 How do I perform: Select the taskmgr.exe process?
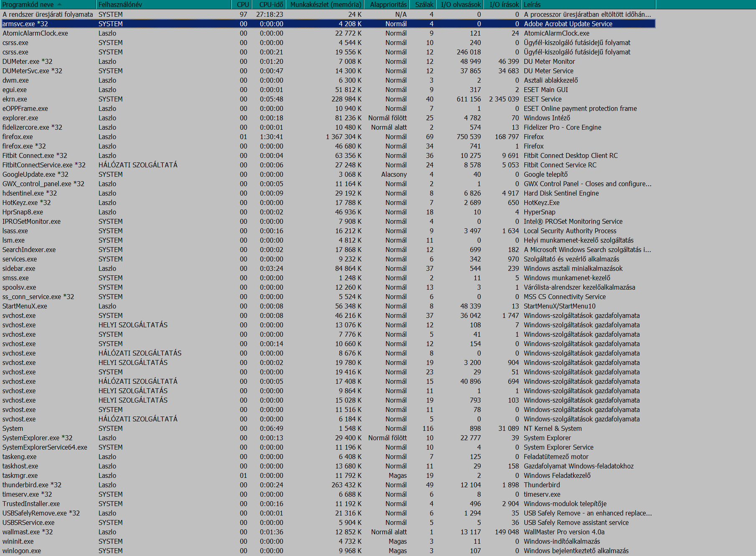[x=328, y=475]
